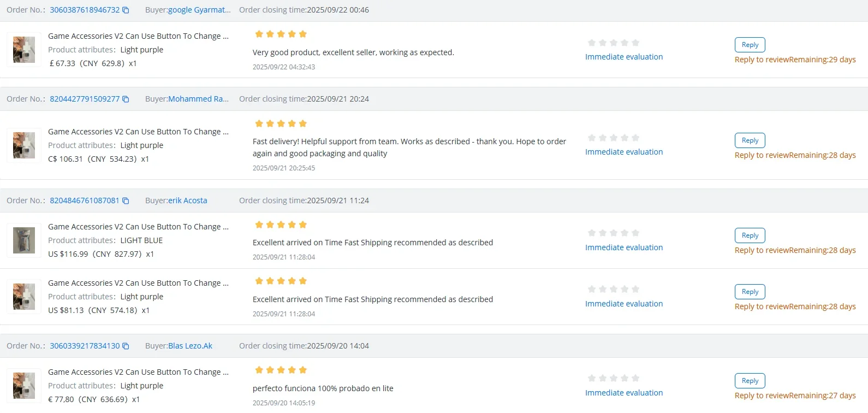
Task: Open product thumbnail in google Gyarmat's order
Action: pos(24,50)
